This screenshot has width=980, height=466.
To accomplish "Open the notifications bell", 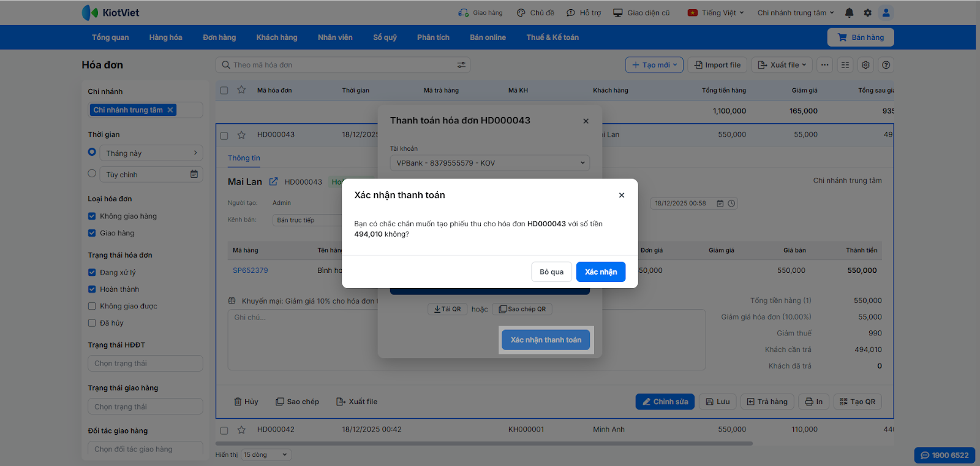I will [849, 12].
